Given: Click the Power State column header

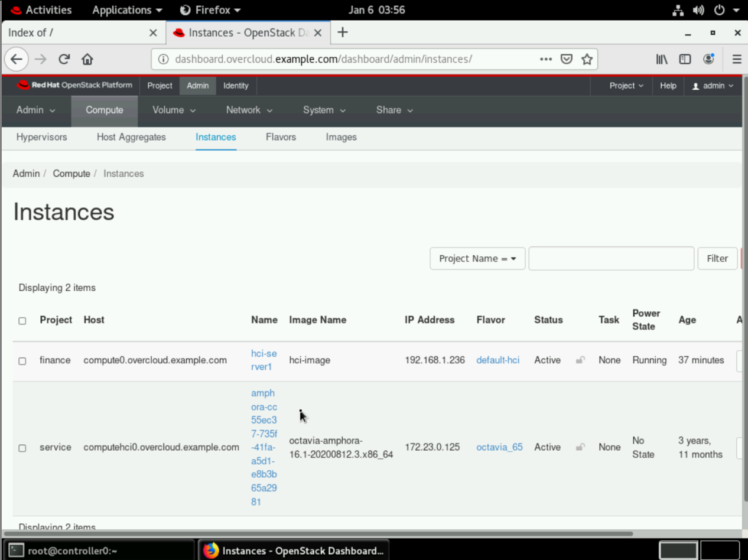Looking at the screenshot, I should click(646, 320).
